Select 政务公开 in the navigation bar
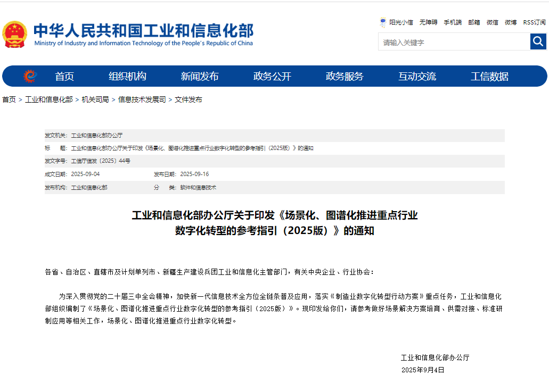Viewport: 549px width, 392px height. 272,77
